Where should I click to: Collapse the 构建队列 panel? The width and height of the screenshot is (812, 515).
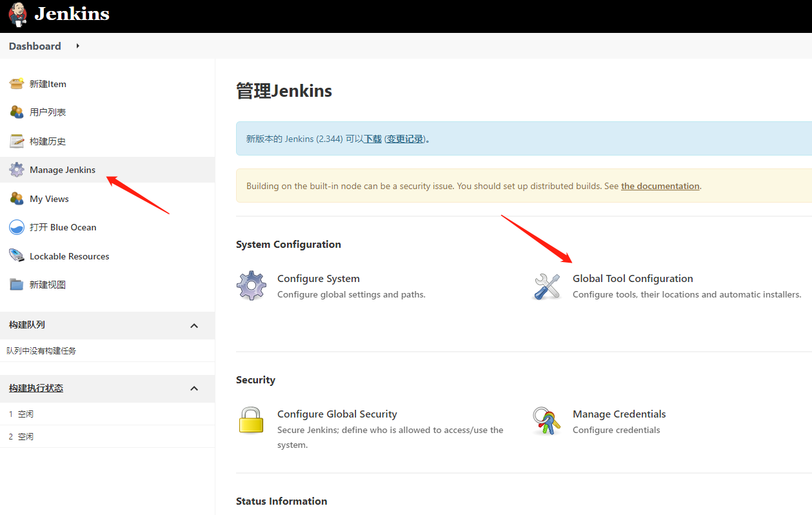pos(194,325)
